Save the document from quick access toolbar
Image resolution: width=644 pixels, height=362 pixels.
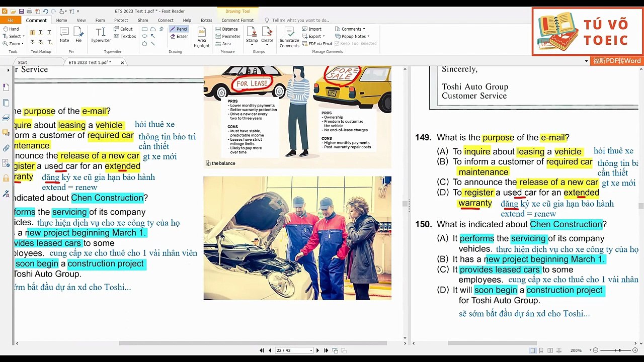[21, 11]
